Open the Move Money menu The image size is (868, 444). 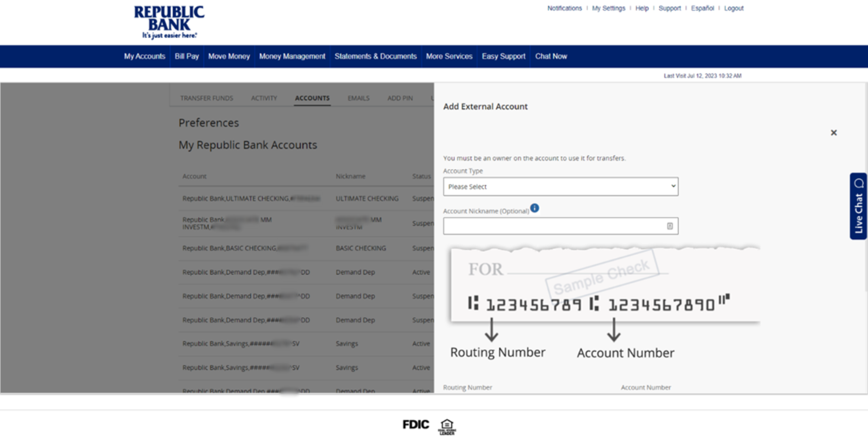coord(229,57)
